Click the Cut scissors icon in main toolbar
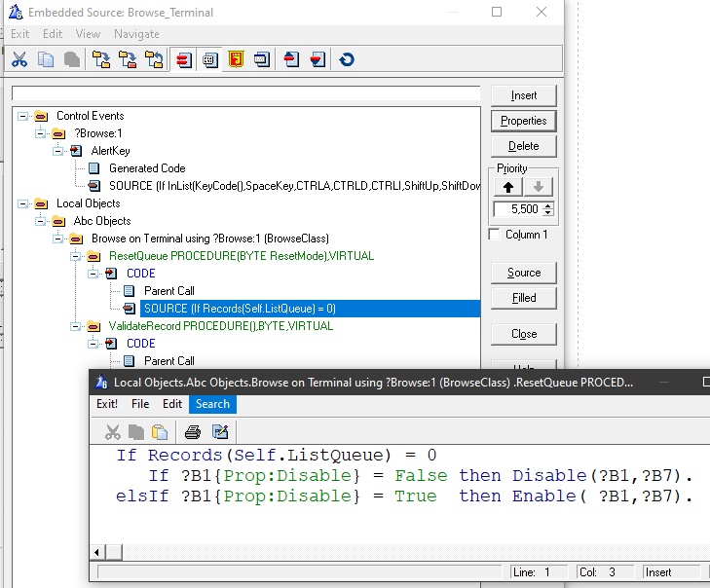710x588 pixels. (x=19, y=59)
